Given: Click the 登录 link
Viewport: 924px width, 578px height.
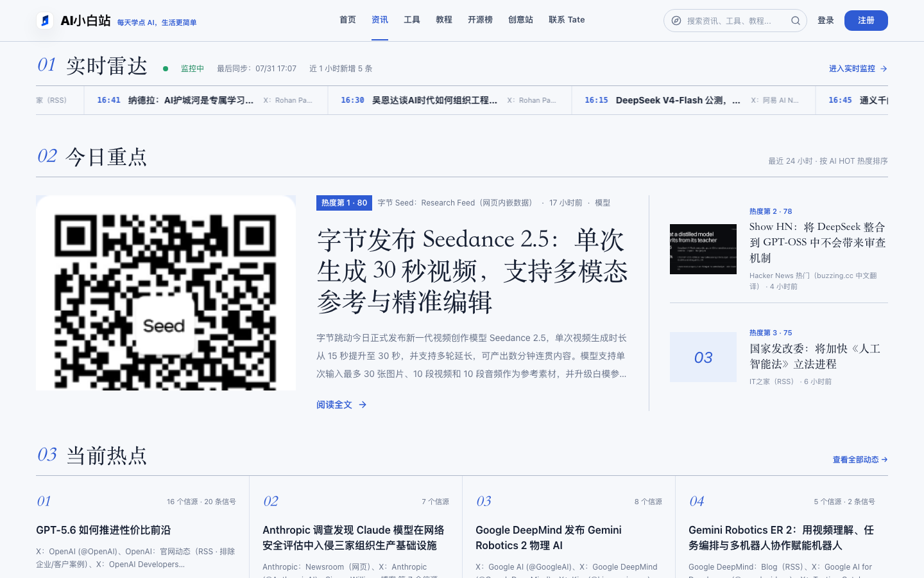Looking at the screenshot, I should click(826, 21).
